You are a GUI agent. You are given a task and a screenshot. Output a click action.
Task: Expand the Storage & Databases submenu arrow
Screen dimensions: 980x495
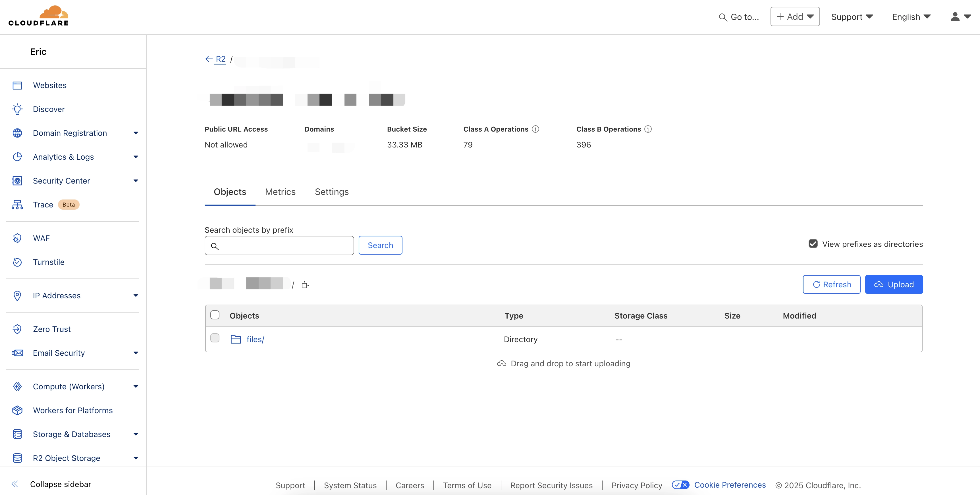[136, 434]
